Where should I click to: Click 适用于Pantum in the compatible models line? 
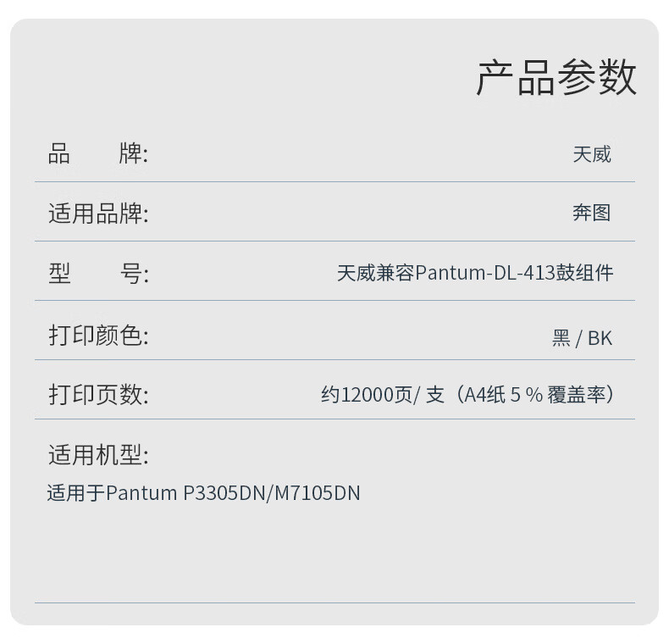[112, 493]
